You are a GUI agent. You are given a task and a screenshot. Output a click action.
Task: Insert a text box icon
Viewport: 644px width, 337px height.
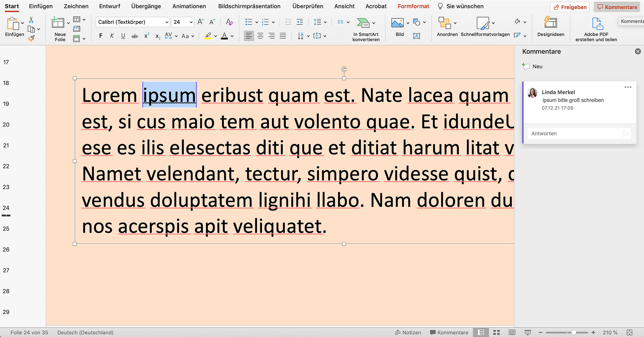coord(417,36)
